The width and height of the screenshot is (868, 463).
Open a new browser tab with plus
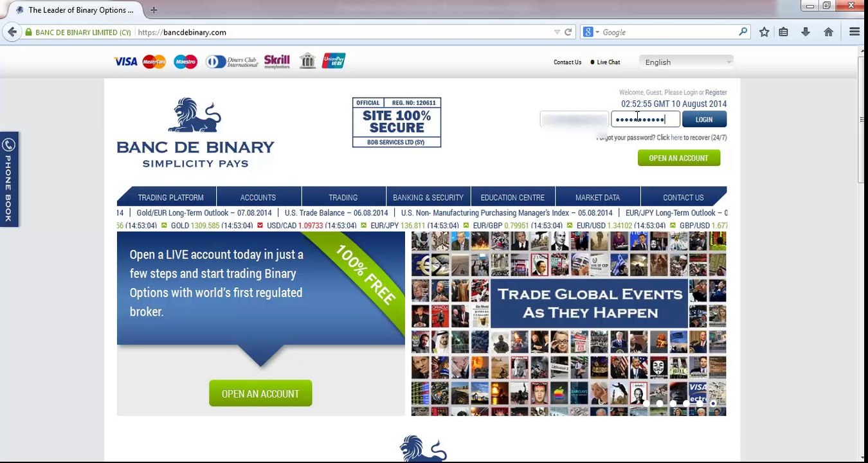coord(154,10)
